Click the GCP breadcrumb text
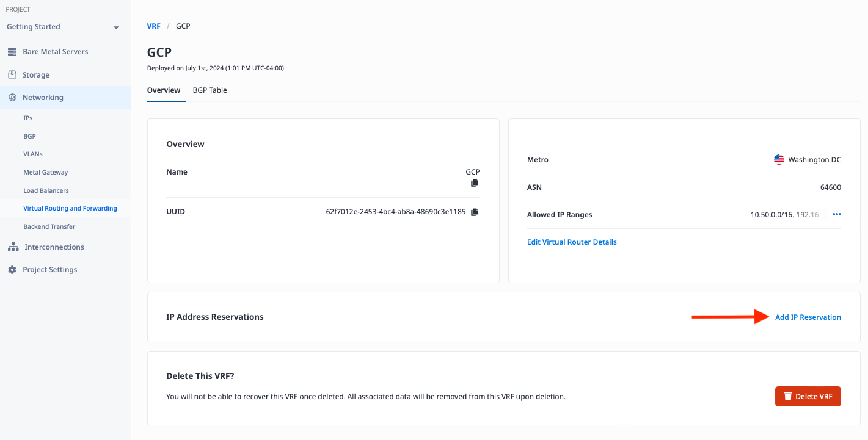The height and width of the screenshot is (440, 868). [183, 26]
